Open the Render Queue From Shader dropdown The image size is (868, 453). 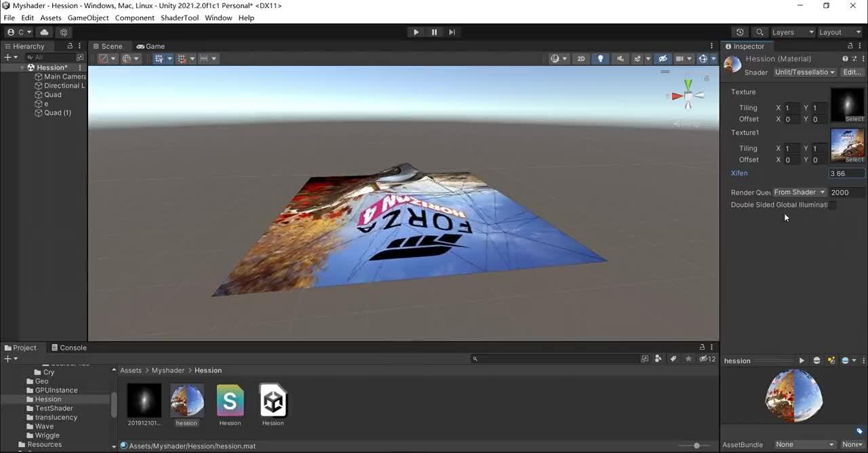[799, 192]
